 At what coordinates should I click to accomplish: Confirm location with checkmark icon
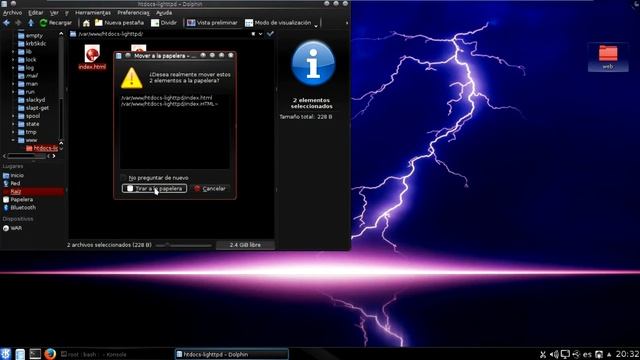(x=270, y=34)
